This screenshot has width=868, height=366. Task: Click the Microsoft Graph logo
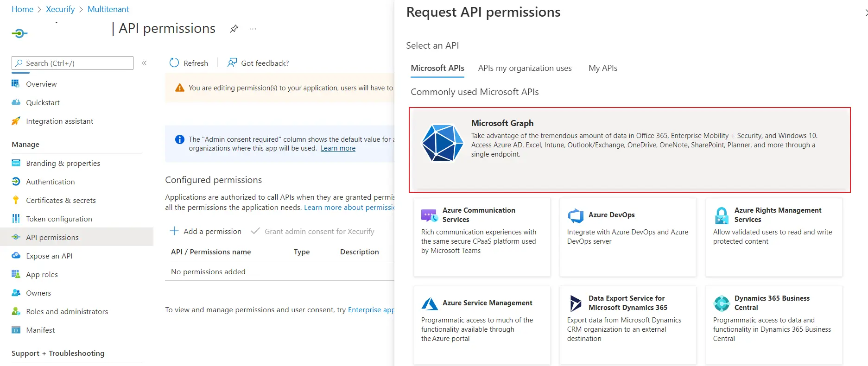click(x=442, y=143)
